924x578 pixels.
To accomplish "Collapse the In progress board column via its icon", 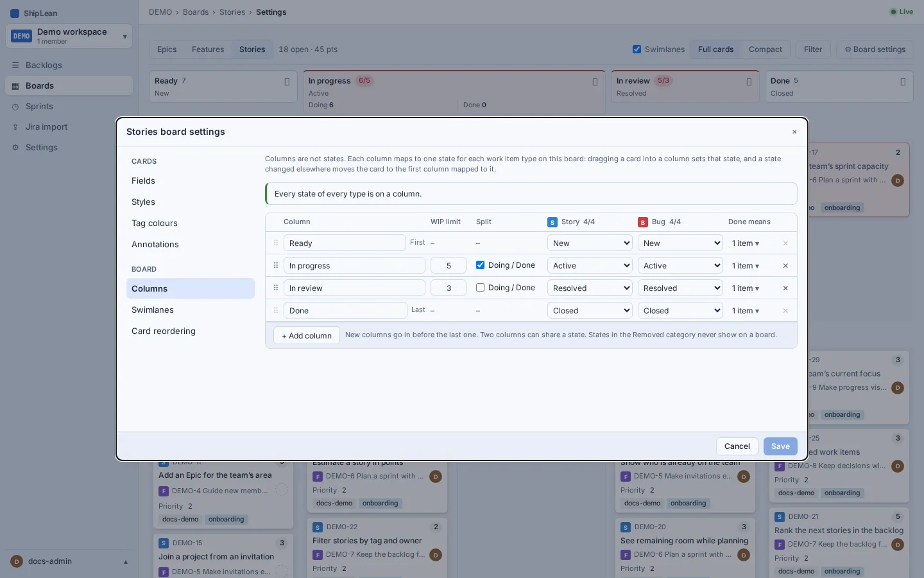I will pos(595,82).
